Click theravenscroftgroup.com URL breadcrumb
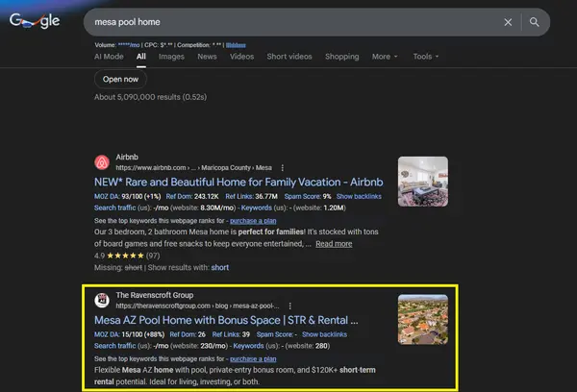Viewport: 577px width, 392px height. click(197, 306)
